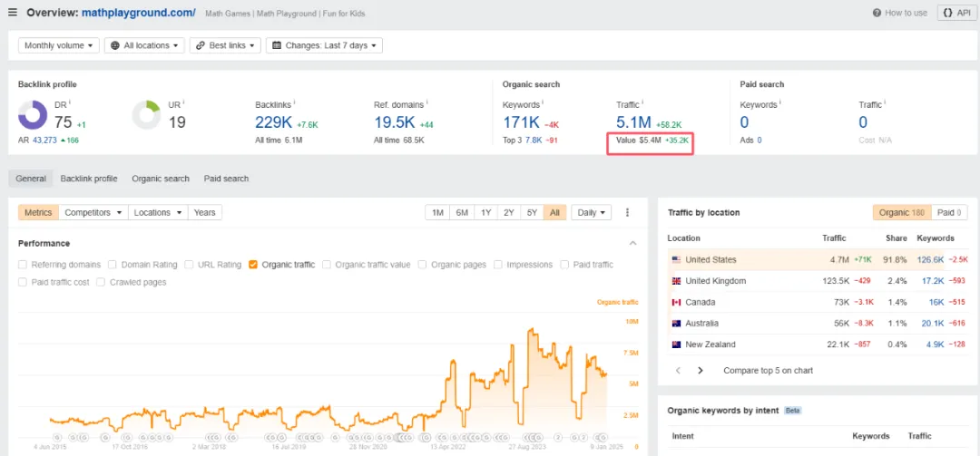
Task: Uncheck the Organic traffic checkbox
Action: tap(253, 265)
